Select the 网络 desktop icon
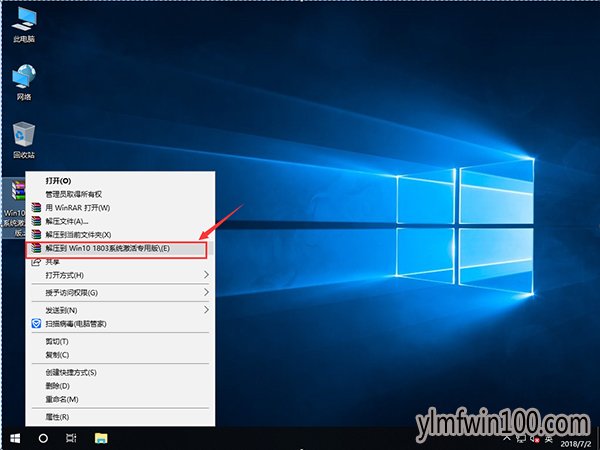This screenshot has width=600, height=450. [24, 82]
